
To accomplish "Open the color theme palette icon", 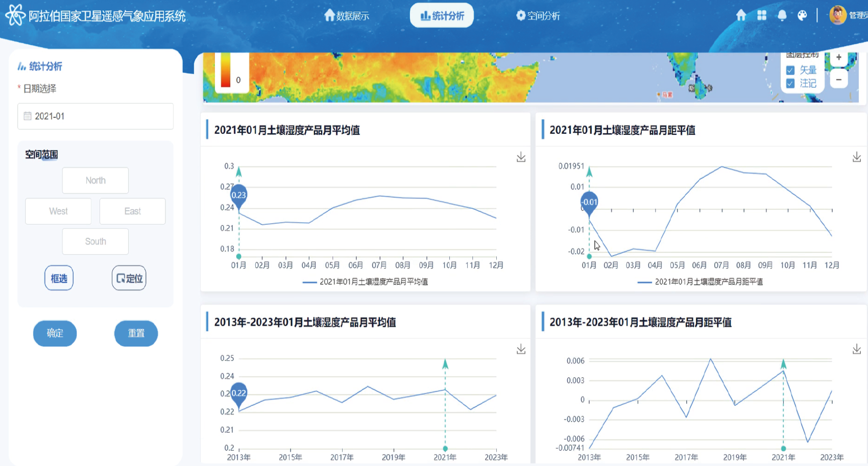I will pos(802,15).
